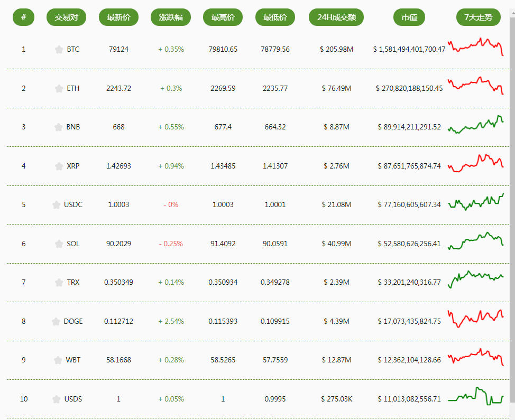Click the 交易对 column header
The image size is (515, 420).
[x=66, y=17]
